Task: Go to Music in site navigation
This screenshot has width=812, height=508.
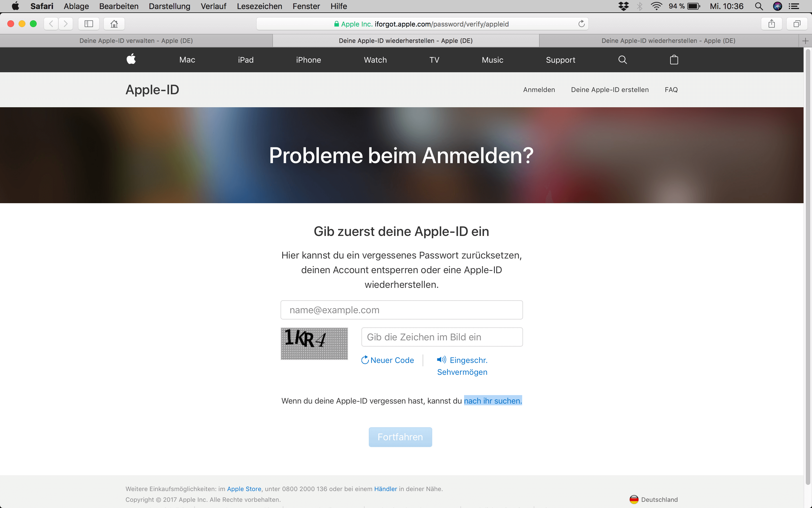Action: tap(492, 60)
